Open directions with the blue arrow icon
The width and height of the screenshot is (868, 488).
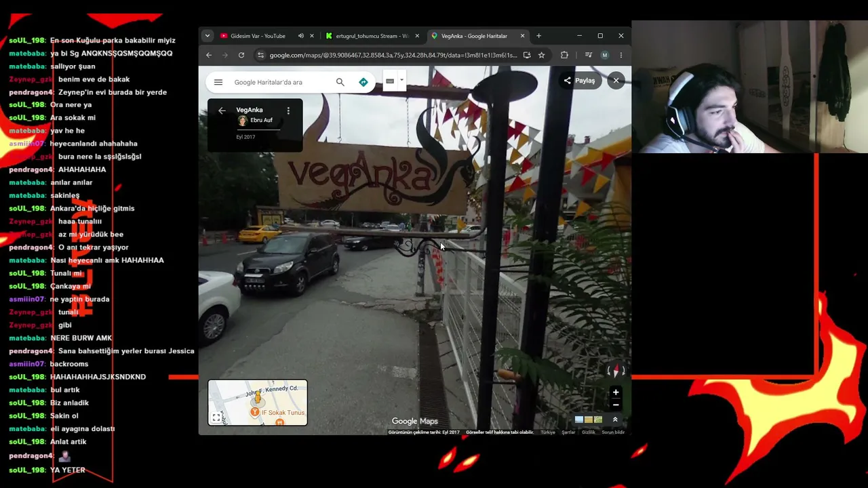tap(363, 82)
